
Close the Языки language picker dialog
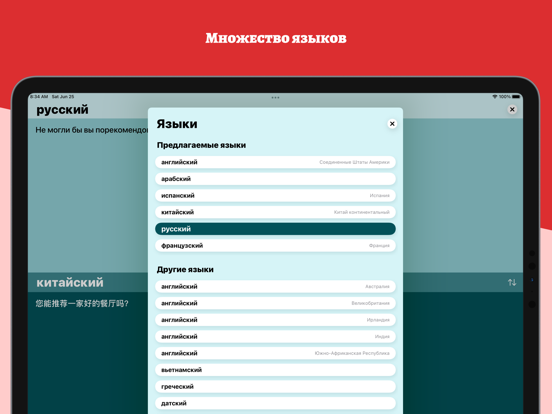pos(392,124)
